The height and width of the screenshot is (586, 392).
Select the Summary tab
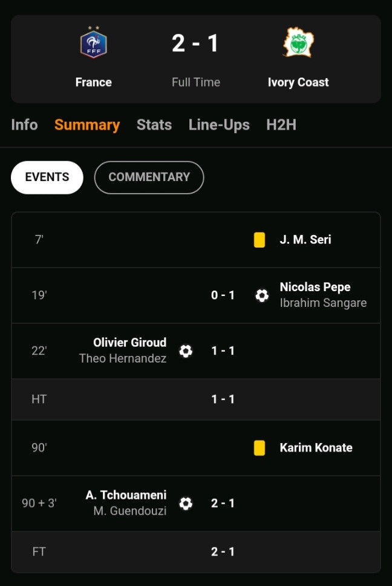[87, 125]
